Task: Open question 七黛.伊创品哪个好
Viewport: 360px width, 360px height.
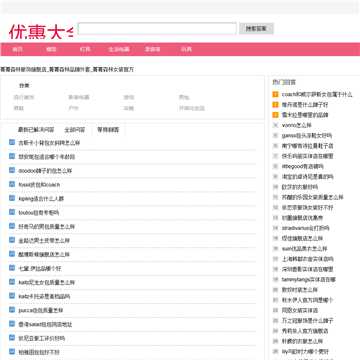Action: [x=40, y=268]
